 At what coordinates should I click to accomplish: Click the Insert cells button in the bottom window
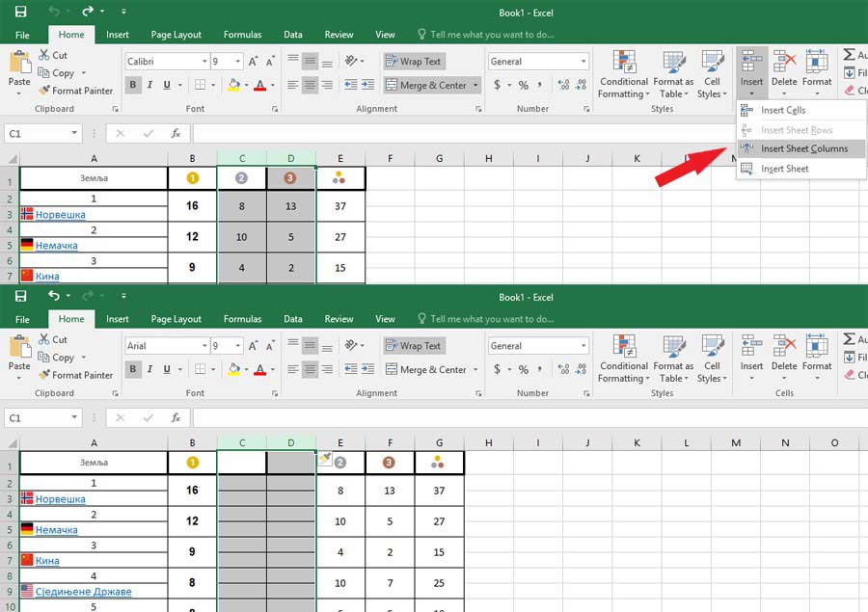[x=751, y=358]
